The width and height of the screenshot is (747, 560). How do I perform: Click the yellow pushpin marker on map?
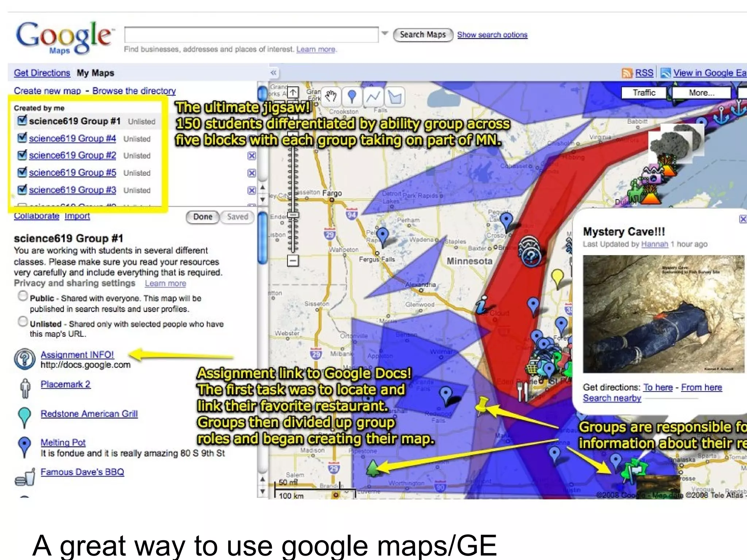[482, 406]
